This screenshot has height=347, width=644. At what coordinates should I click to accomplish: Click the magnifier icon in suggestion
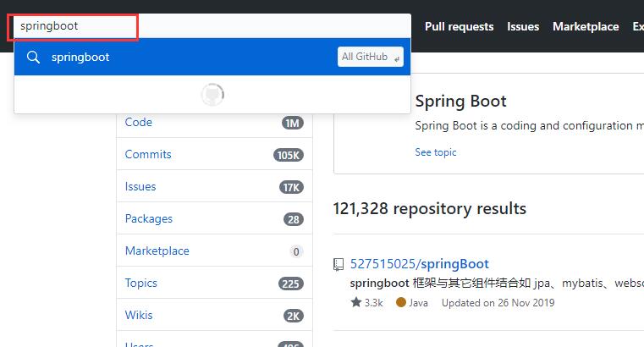pos(33,57)
